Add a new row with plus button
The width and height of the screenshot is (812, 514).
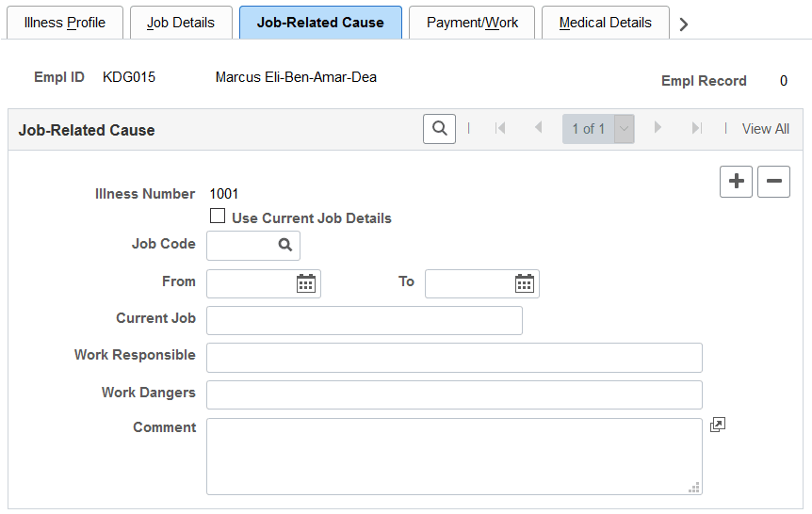tap(736, 181)
